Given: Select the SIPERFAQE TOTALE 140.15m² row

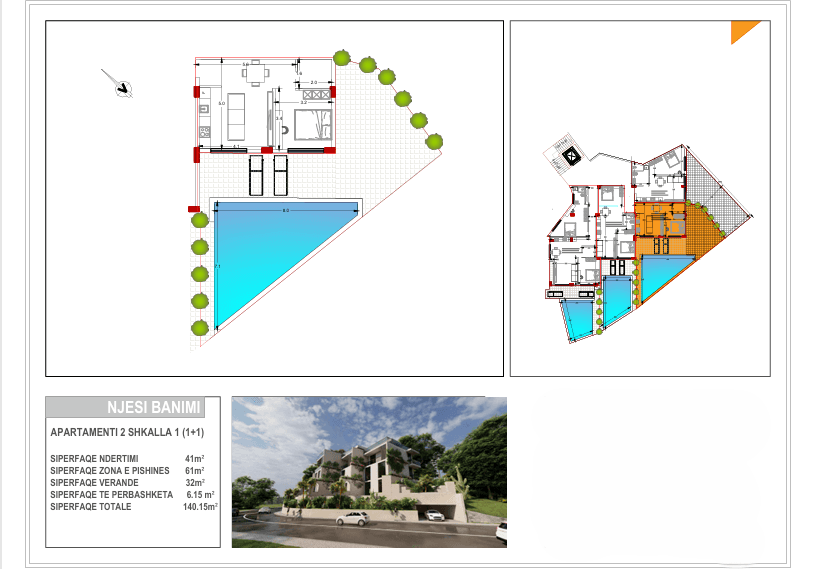Looking at the screenshot, I should [x=134, y=507].
